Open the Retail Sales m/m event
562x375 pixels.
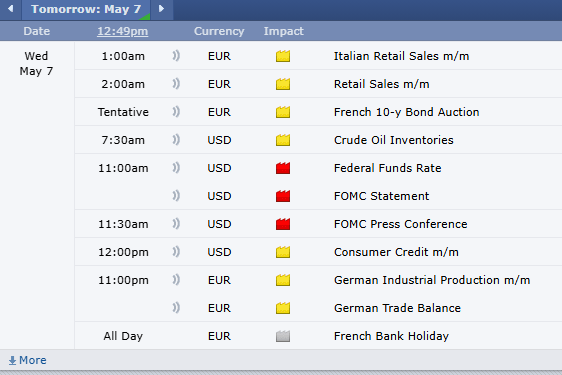click(x=381, y=84)
